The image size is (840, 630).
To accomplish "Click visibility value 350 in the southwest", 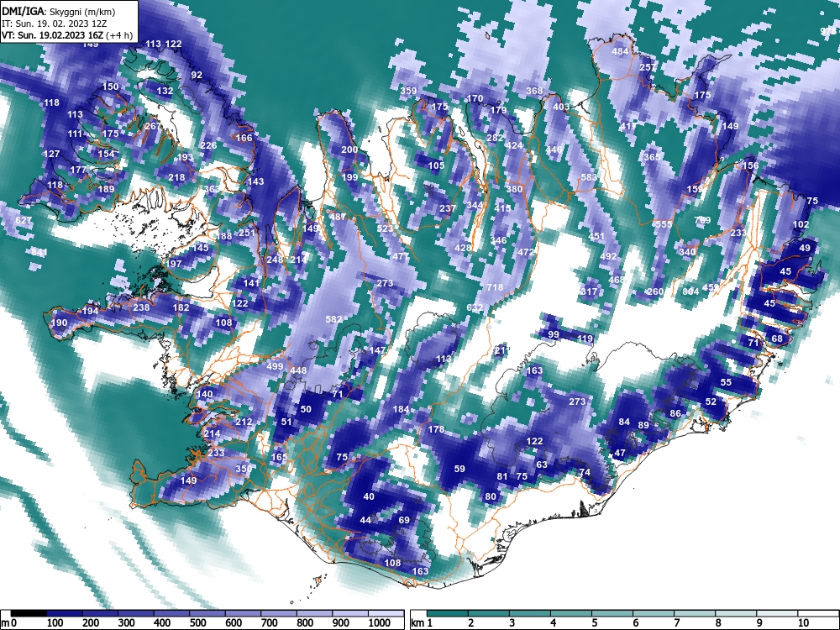I will [x=244, y=468].
